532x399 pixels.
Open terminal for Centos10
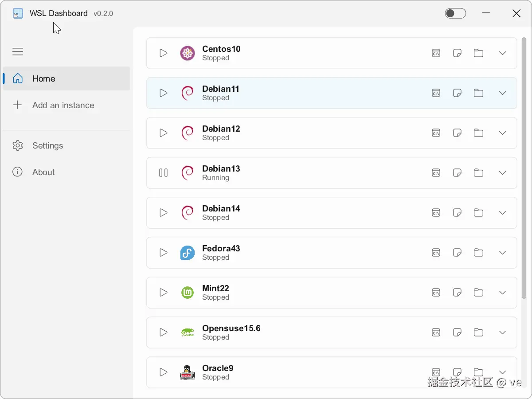[x=436, y=53]
